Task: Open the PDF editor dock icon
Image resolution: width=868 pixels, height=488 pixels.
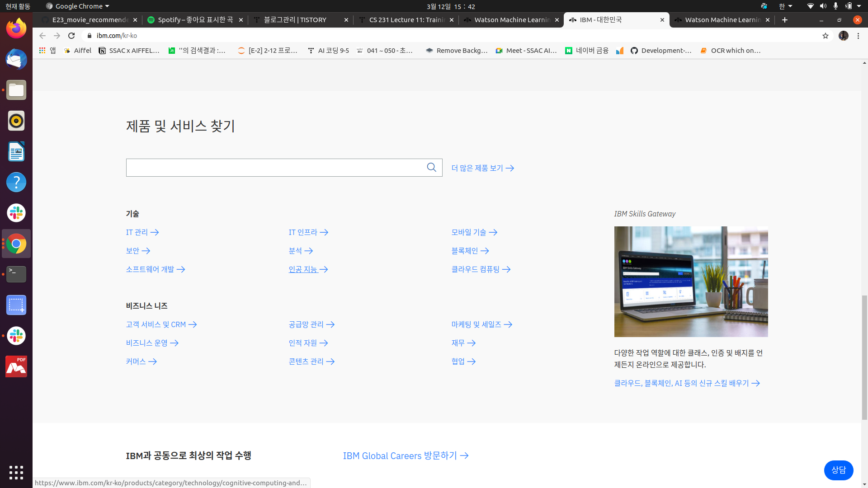Action: (x=16, y=366)
